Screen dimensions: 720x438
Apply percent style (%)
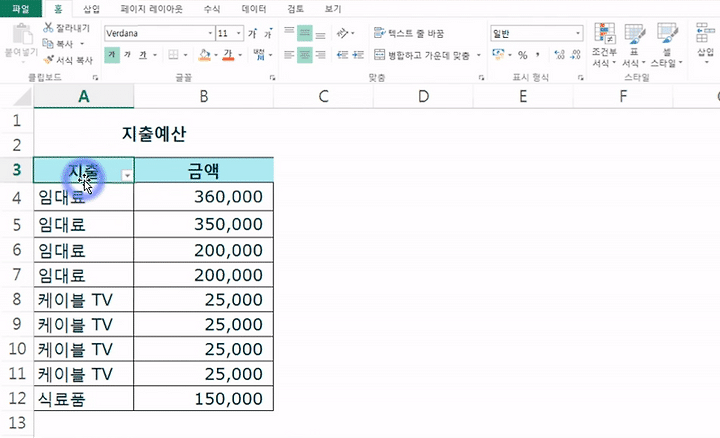pos(523,55)
